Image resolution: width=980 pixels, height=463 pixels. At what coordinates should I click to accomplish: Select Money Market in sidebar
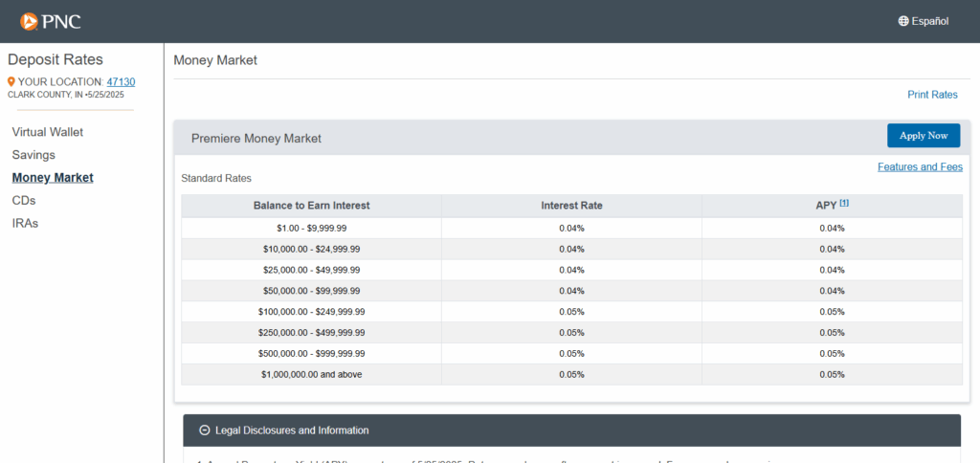pyautogui.click(x=53, y=178)
